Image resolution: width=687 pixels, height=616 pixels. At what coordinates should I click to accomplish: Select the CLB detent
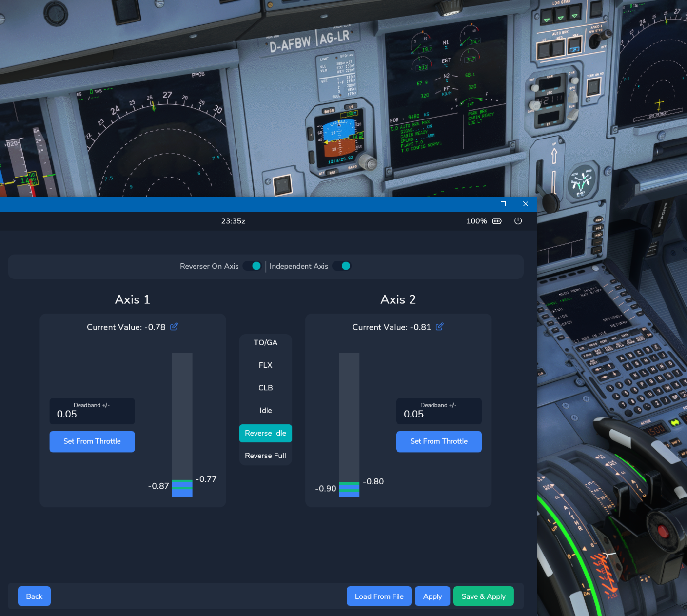[265, 387]
